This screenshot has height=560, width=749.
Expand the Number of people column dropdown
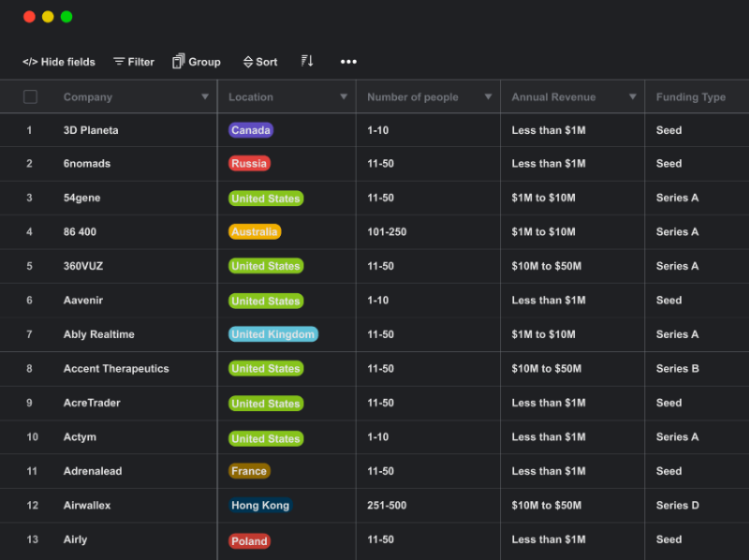(x=488, y=97)
